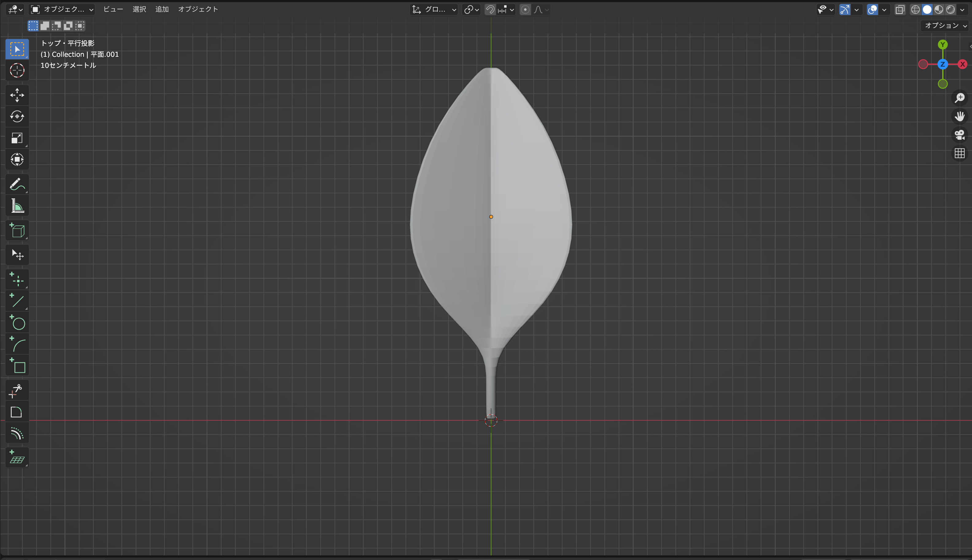Click the subtract selection mode icon
The image size is (972, 560).
[x=56, y=26]
